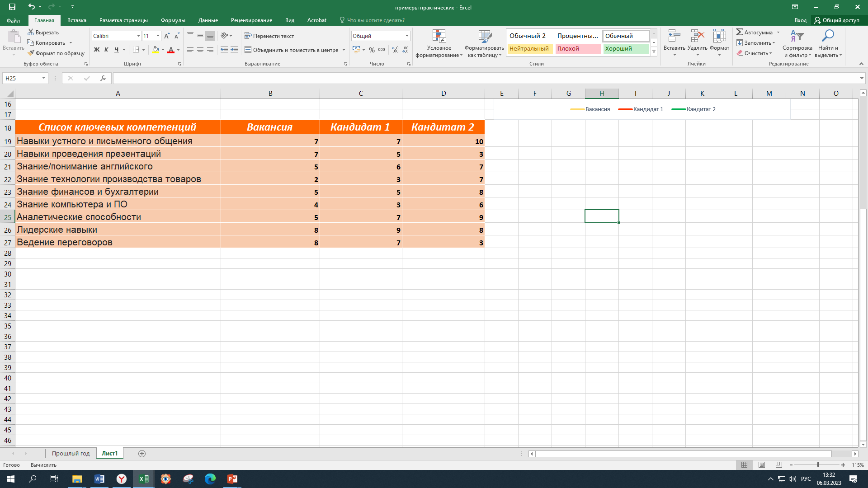Click the Format Painter brush icon
Screen dimensions: 868x488
pyautogui.click(x=31, y=53)
